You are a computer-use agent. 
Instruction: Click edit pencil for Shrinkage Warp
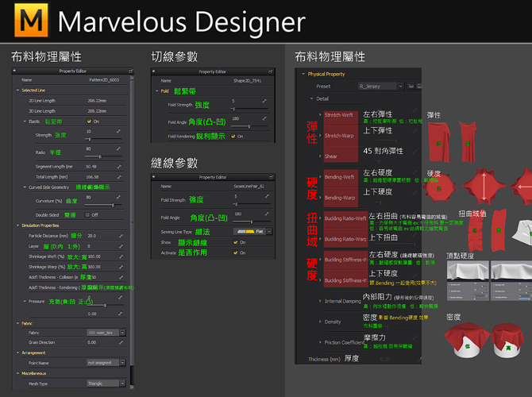pyautogui.click(x=121, y=267)
